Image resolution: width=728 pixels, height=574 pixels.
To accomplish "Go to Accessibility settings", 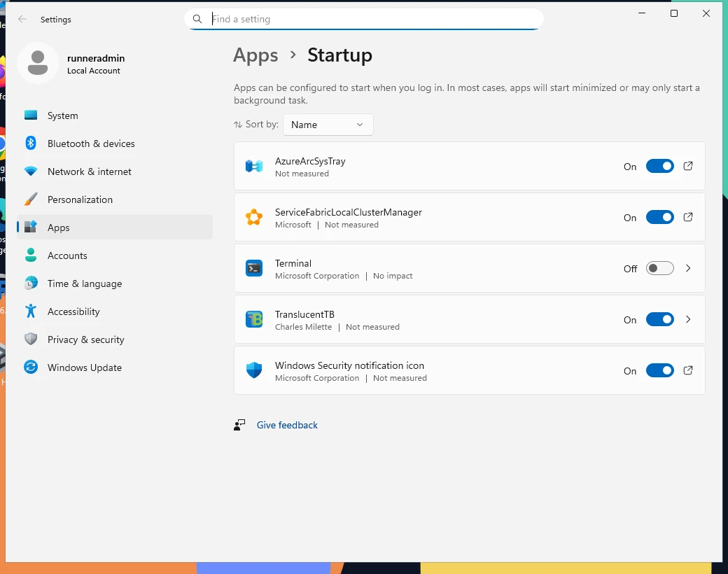I will (x=114, y=311).
